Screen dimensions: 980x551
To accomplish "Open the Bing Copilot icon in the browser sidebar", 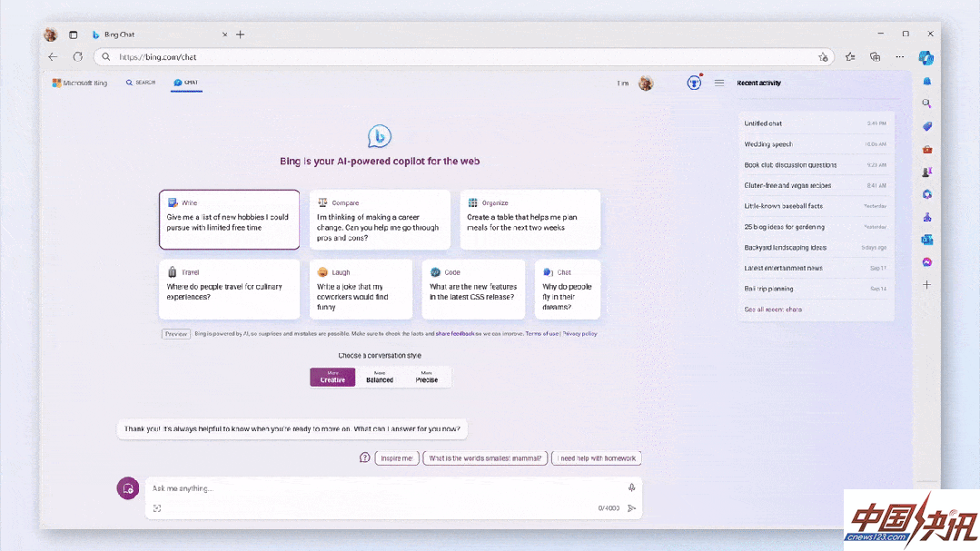I will click(x=926, y=57).
